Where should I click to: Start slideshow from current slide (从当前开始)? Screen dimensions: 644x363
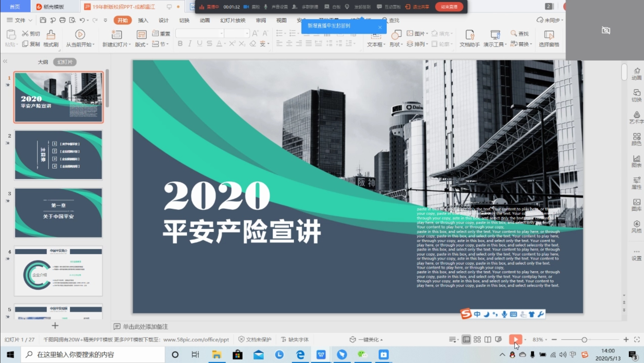pos(80,35)
